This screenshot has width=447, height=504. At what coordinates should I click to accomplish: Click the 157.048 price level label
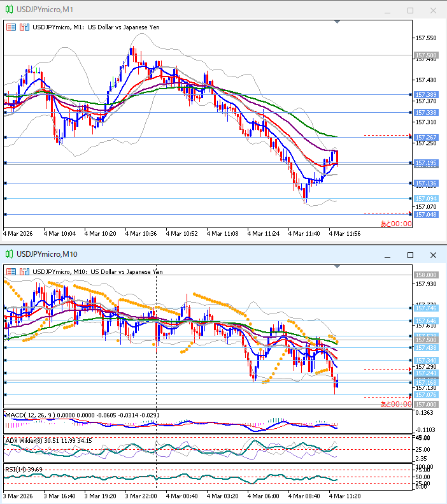[x=425, y=214]
